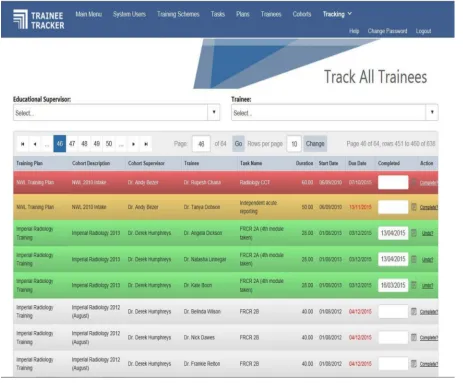Log out via Logout link
463x383 pixels.
coord(423,31)
